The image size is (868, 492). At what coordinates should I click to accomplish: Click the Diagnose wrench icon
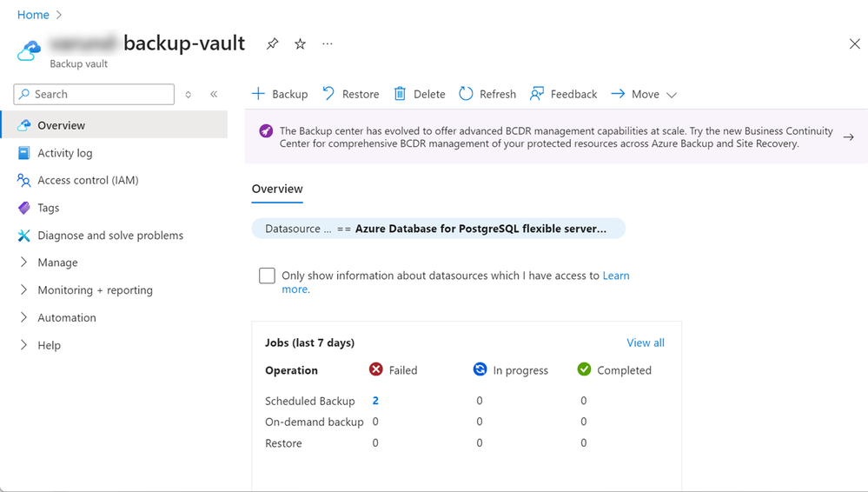23,236
